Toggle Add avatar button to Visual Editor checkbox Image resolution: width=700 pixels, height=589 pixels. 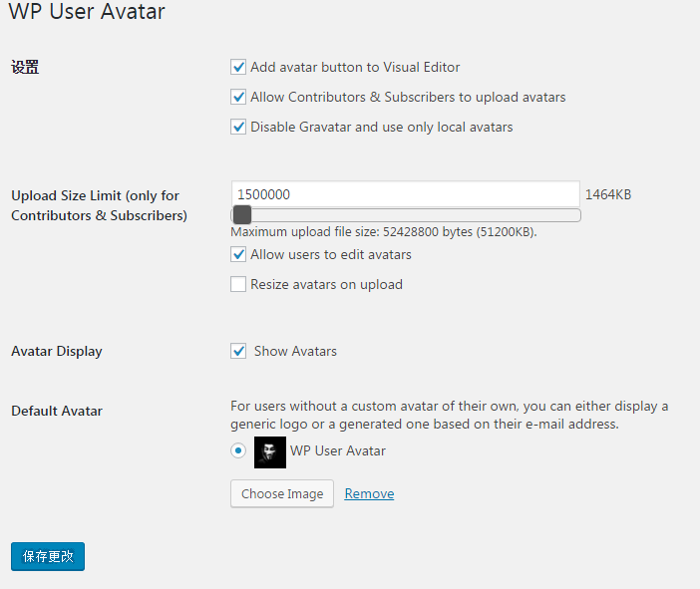coord(238,68)
